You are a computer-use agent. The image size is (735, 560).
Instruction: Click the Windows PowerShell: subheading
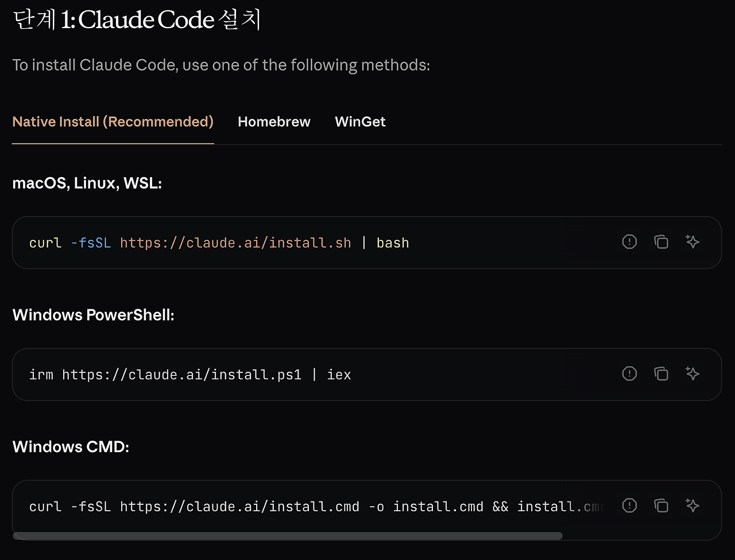[93, 315]
